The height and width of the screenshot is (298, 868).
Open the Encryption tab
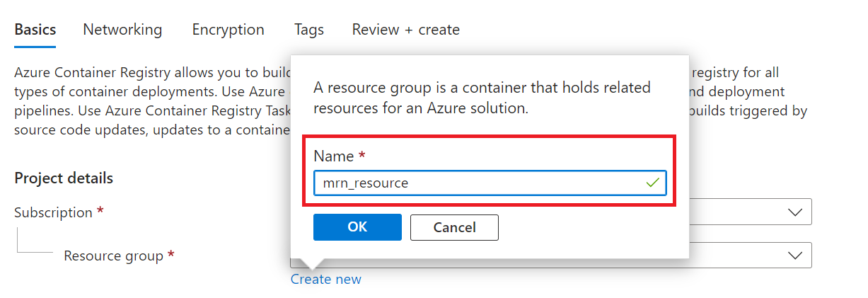228,30
